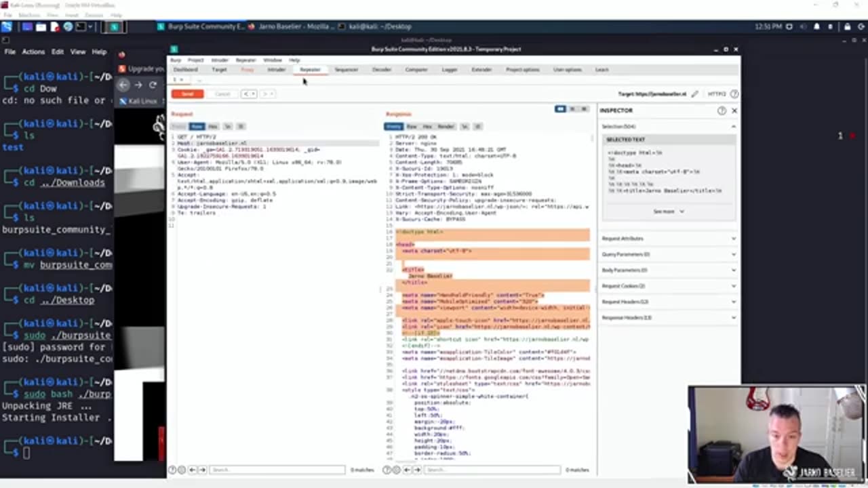Open Kali Linux bookmark in Firefox
This screenshot has height=488, width=868.
tap(138, 101)
